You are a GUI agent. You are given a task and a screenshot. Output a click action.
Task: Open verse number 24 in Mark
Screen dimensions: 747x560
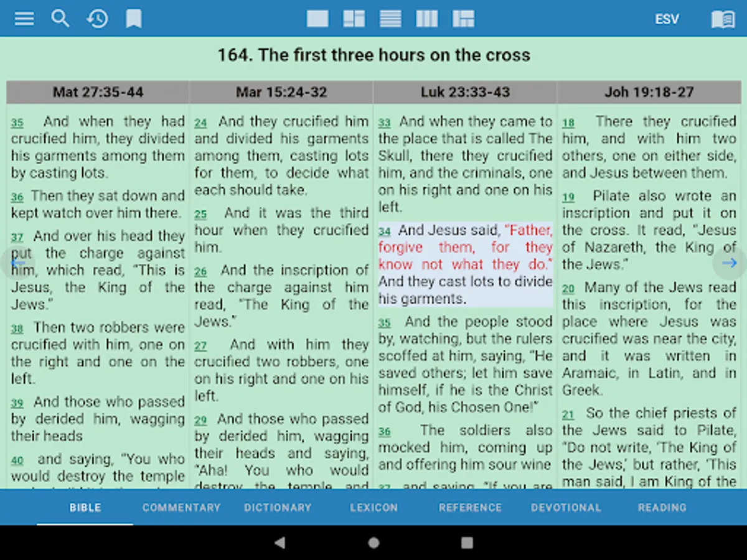[x=200, y=123]
